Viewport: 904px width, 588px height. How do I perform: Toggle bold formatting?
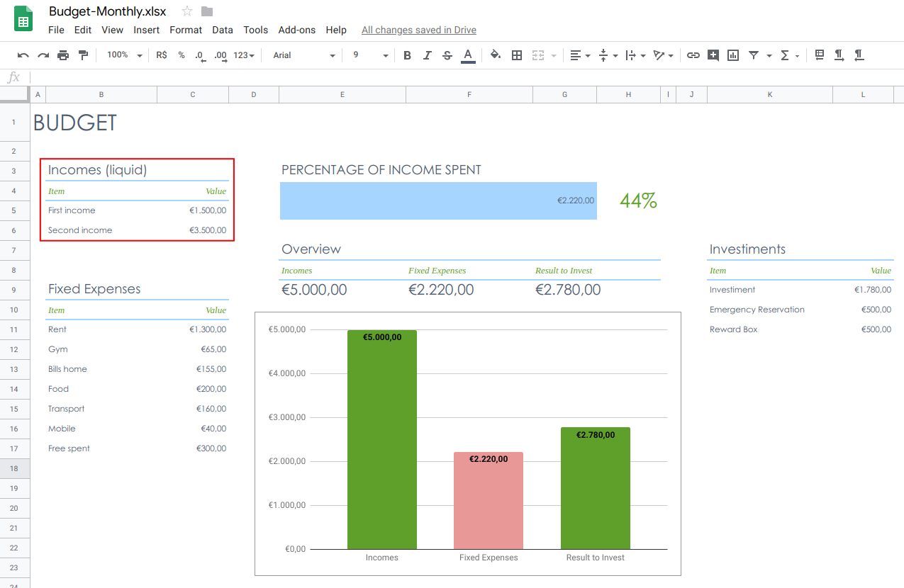click(x=407, y=55)
